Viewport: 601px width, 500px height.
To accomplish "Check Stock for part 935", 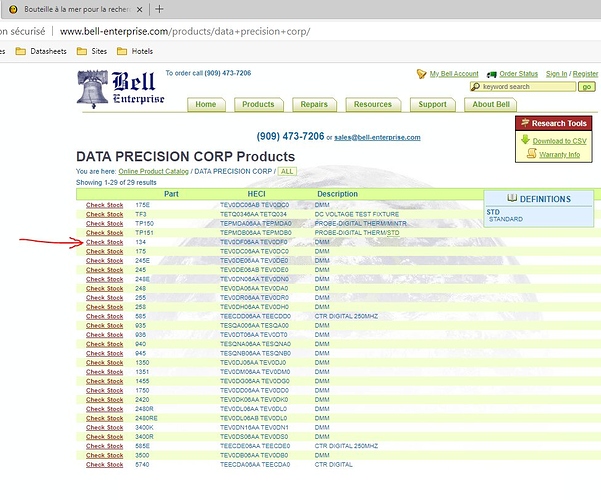I will [105, 326].
